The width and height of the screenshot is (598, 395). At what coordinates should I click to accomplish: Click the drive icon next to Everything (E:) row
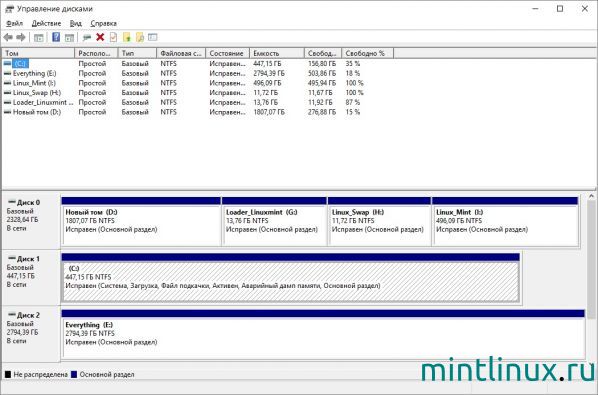[x=7, y=73]
